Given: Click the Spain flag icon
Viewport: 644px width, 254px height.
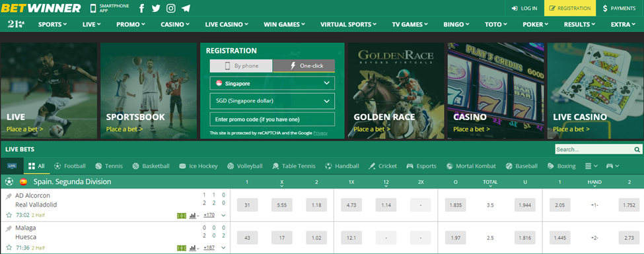Looking at the screenshot, I should pos(23,181).
